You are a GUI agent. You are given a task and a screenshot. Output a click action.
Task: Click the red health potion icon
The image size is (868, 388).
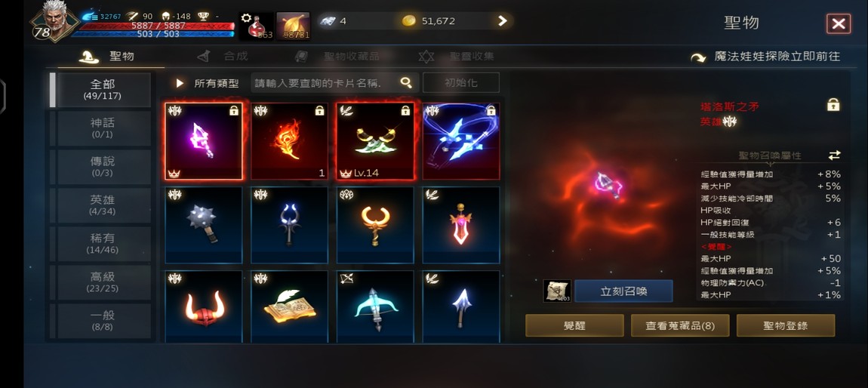tap(257, 26)
